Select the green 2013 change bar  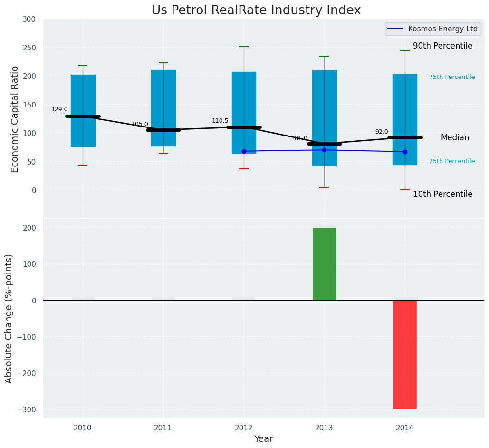point(324,264)
